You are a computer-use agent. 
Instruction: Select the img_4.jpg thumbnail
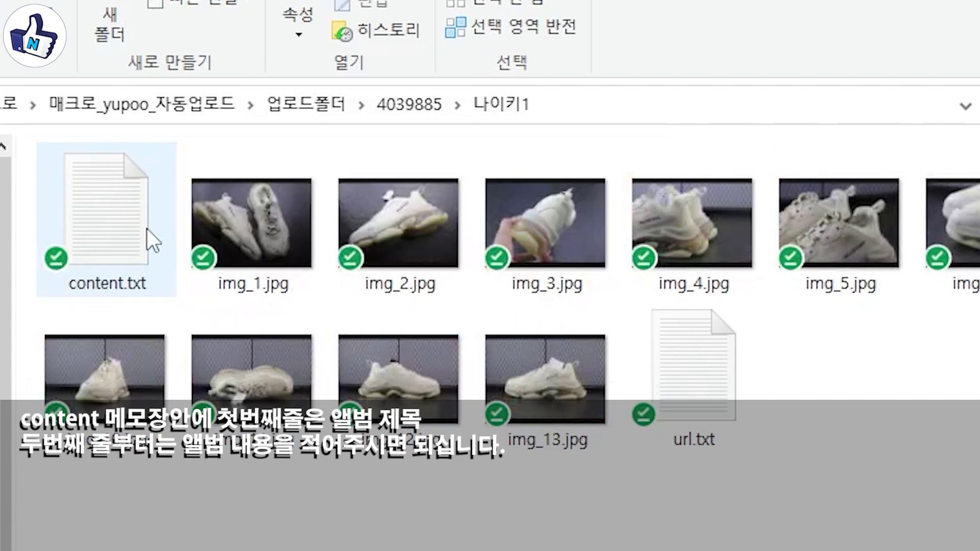point(692,222)
